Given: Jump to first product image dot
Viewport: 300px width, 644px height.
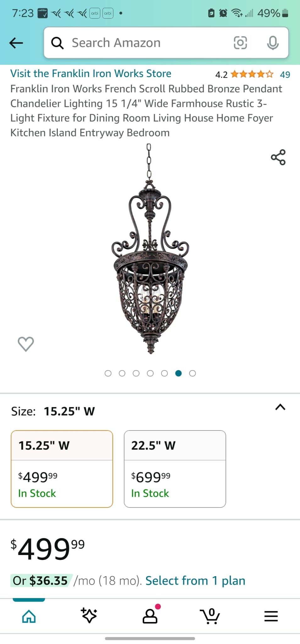Looking at the screenshot, I should pyautogui.click(x=108, y=373).
